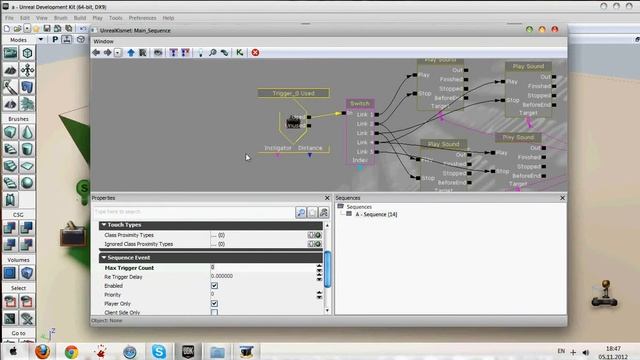
Task: Open the dropdown next to Open icon
Action: point(27,28)
